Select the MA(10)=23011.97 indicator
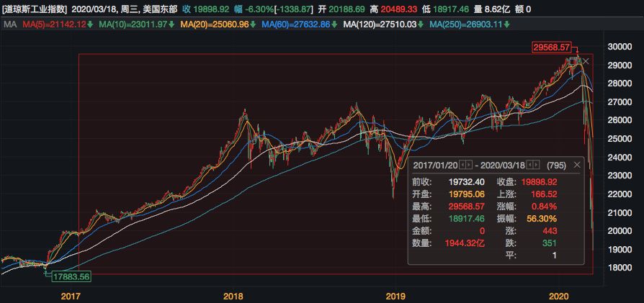 point(136,24)
